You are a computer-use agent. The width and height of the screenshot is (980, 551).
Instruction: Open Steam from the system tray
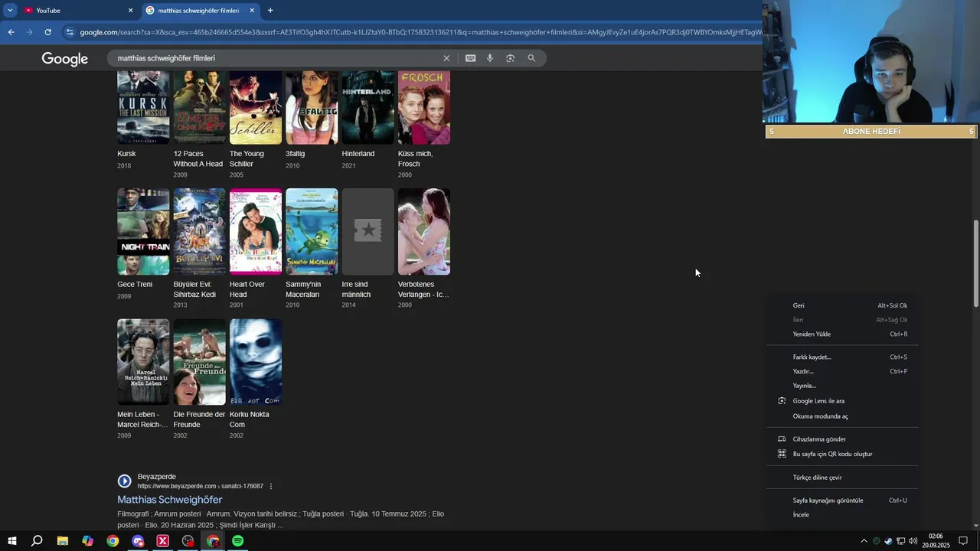point(888,541)
